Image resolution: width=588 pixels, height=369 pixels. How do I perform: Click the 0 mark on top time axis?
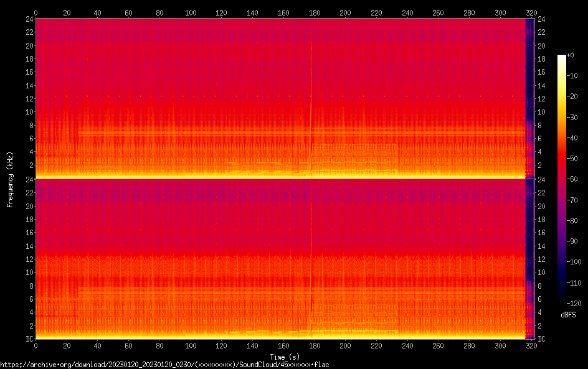pyautogui.click(x=36, y=12)
